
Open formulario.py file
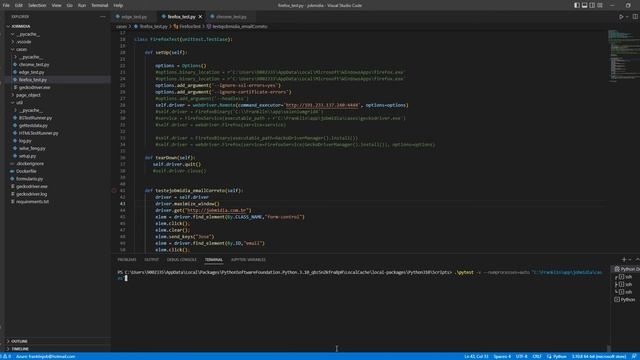click(29, 179)
